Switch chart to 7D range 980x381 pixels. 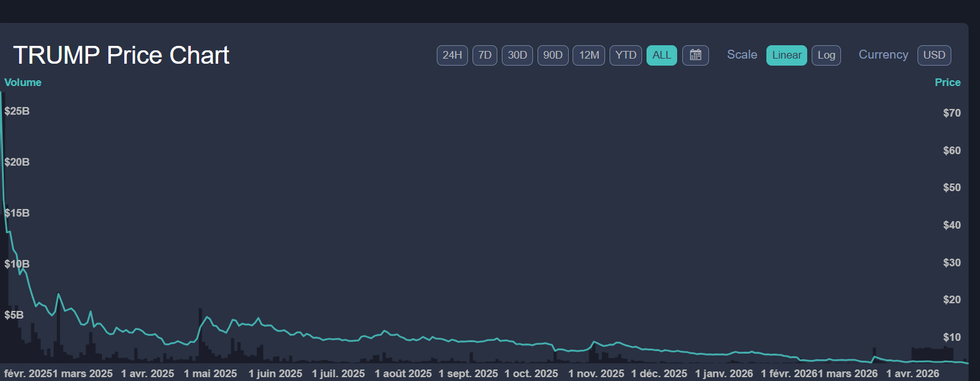click(485, 55)
